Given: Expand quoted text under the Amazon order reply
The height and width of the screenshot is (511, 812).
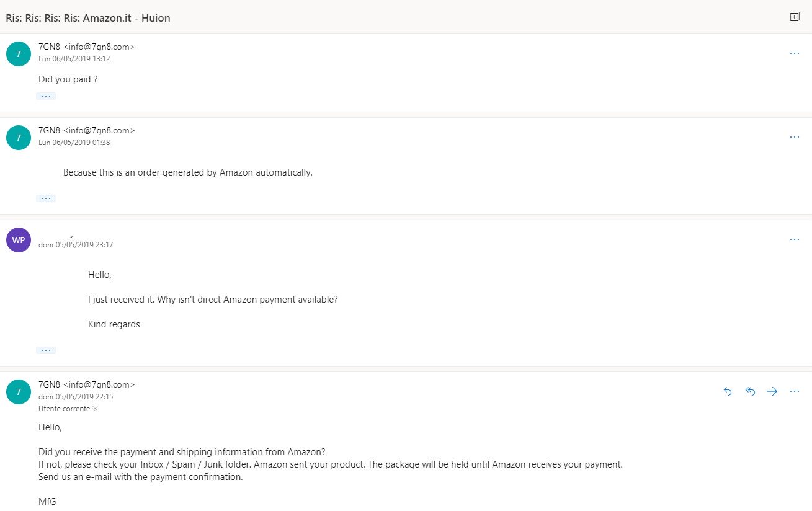Looking at the screenshot, I should (46, 198).
